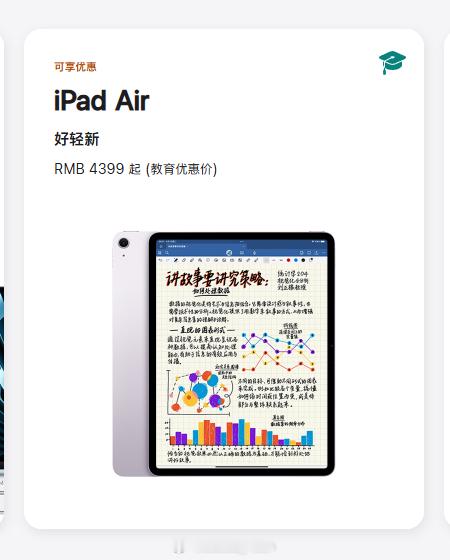
Task: Open the partially visible card on left edge
Action: point(2,279)
